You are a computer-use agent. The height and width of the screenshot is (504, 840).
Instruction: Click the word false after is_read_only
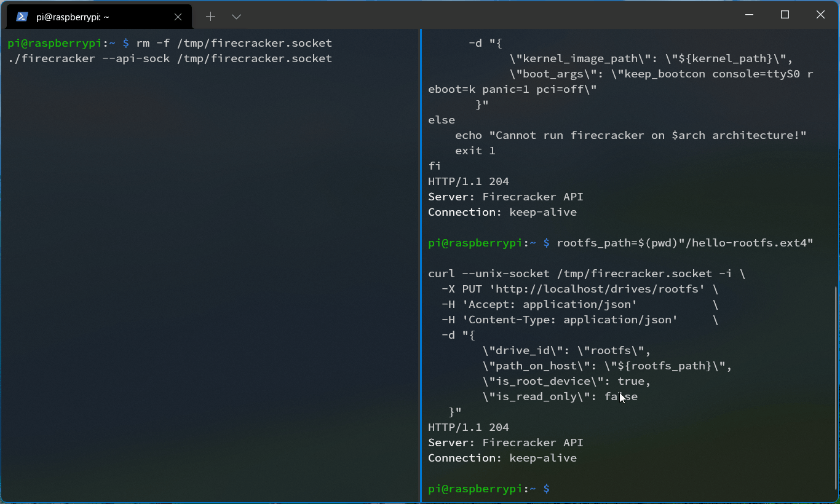[620, 397]
